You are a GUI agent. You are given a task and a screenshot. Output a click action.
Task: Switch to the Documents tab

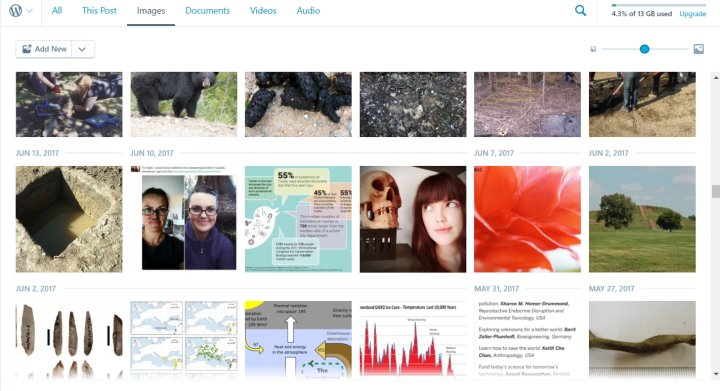pos(208,11)
